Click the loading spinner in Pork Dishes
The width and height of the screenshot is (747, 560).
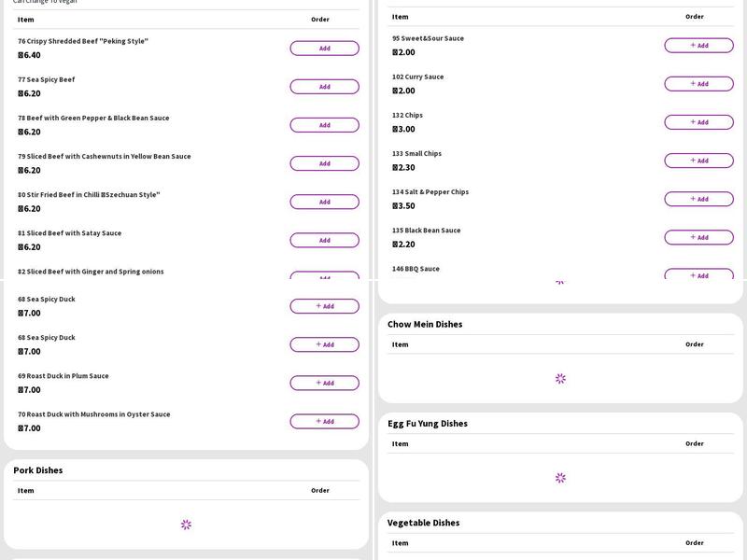186,525
